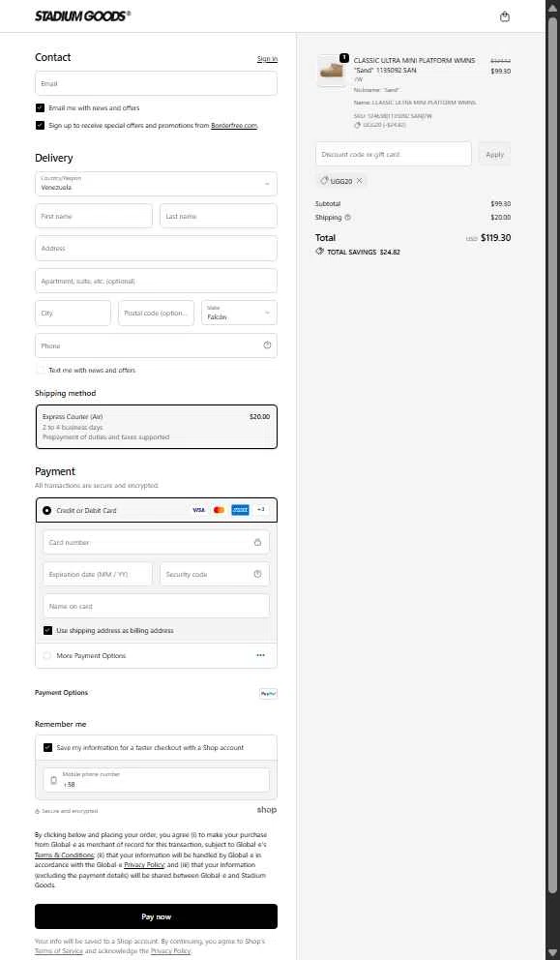Click the card number lock icon
560x960 pixels.
click(x=257, y=543)
